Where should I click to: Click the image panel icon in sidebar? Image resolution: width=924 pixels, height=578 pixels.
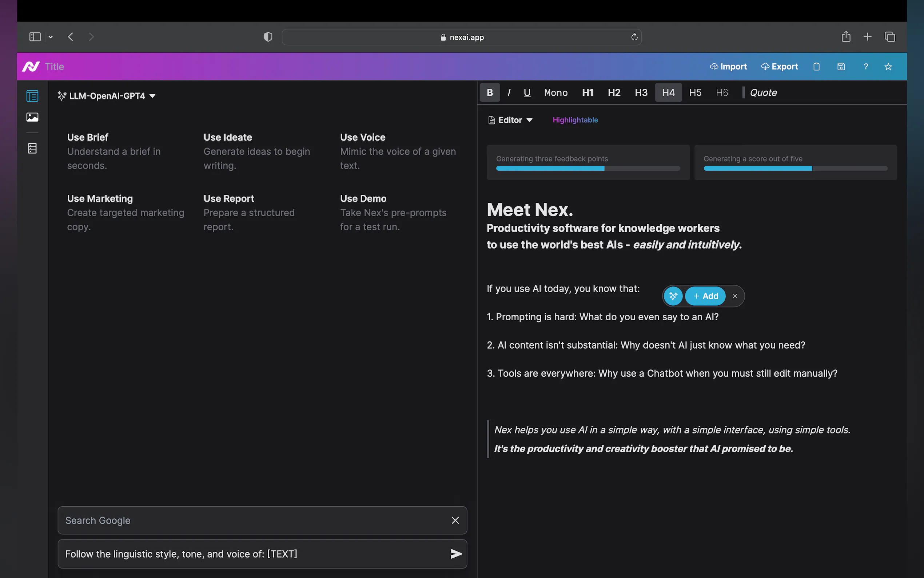[x=32, y=117]
